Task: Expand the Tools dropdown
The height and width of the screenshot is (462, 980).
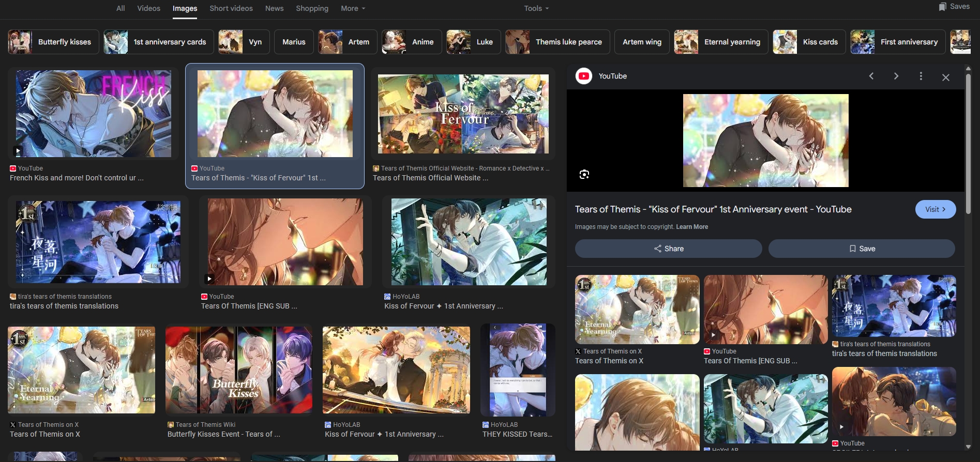Action: [536, 8]
